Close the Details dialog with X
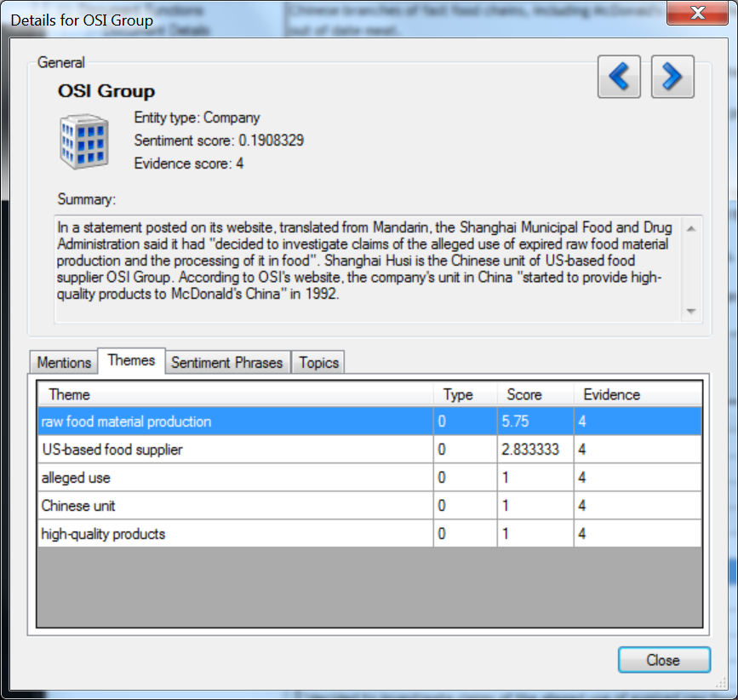 point(697,13)
